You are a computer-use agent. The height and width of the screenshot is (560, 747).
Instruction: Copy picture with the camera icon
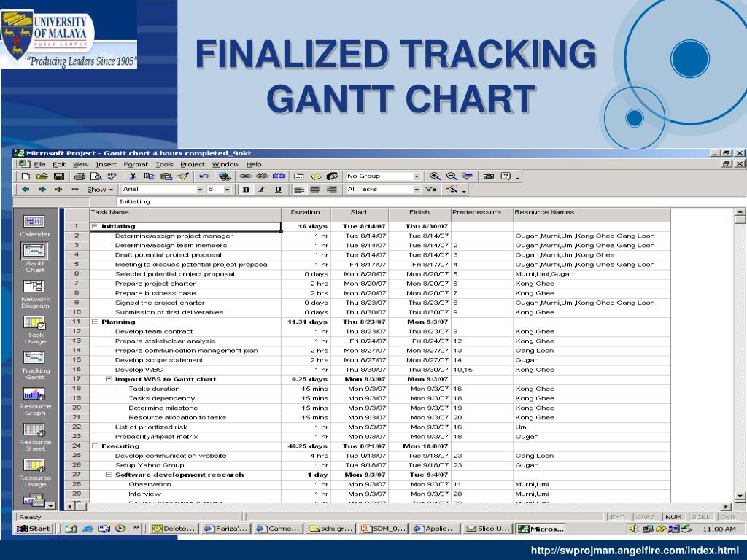tap(489, 176)
